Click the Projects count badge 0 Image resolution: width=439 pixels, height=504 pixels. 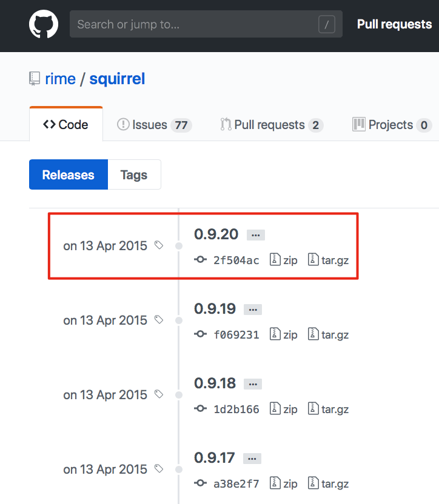tap(424, 125)
